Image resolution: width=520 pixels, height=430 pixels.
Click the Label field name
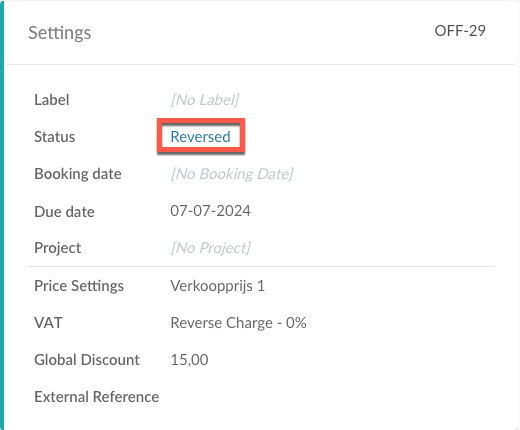(x=52, y=100)
